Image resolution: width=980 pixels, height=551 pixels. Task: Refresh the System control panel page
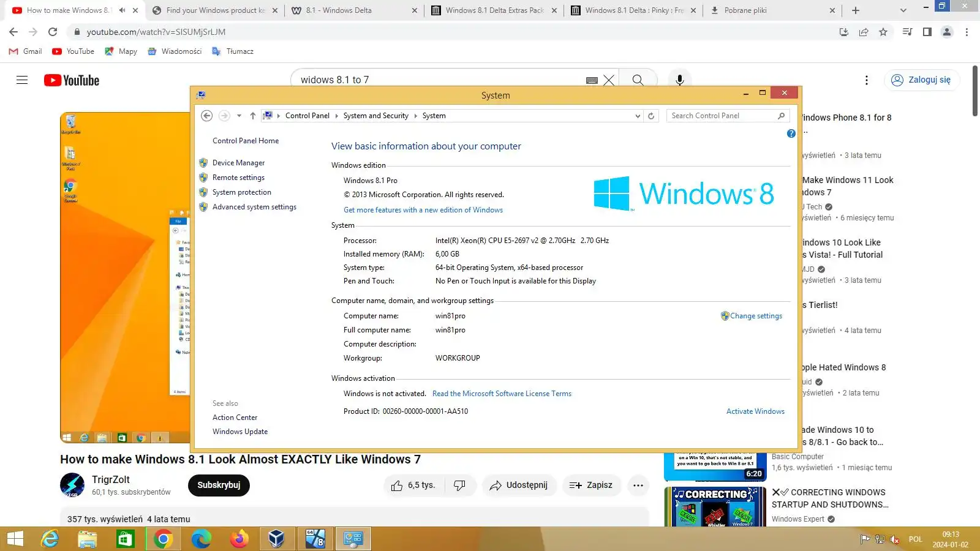pos(651,116)
